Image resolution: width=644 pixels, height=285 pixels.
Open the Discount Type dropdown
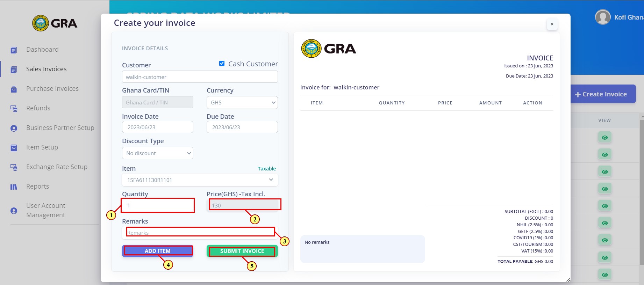point(158,153)
